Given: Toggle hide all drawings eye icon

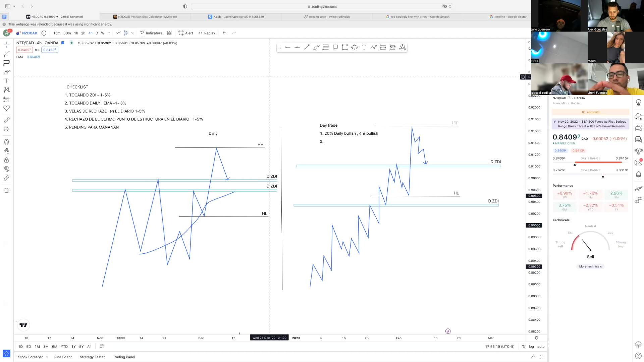Looking at the screenshot, I should point(6,169).
